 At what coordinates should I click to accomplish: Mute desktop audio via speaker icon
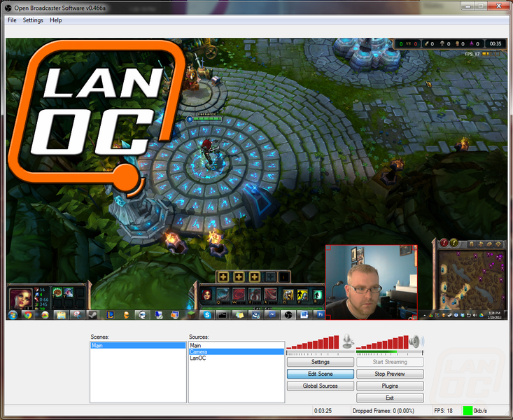click(416, 342)
